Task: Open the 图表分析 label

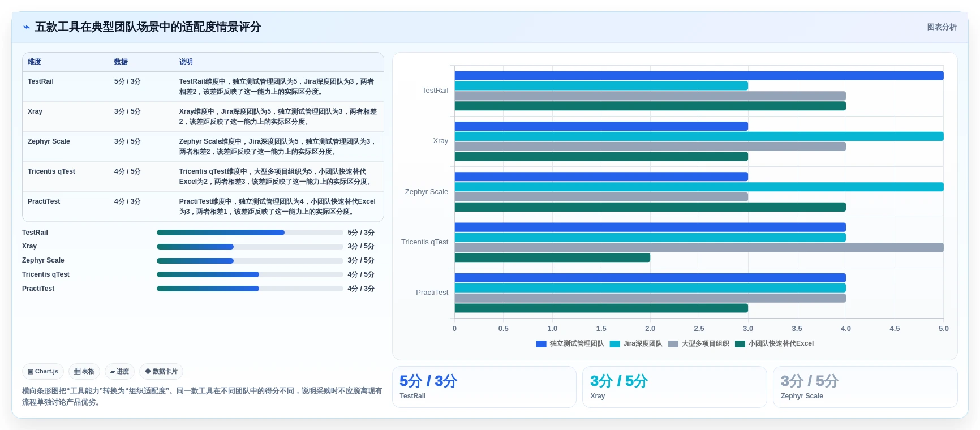Action: point(942,27)
